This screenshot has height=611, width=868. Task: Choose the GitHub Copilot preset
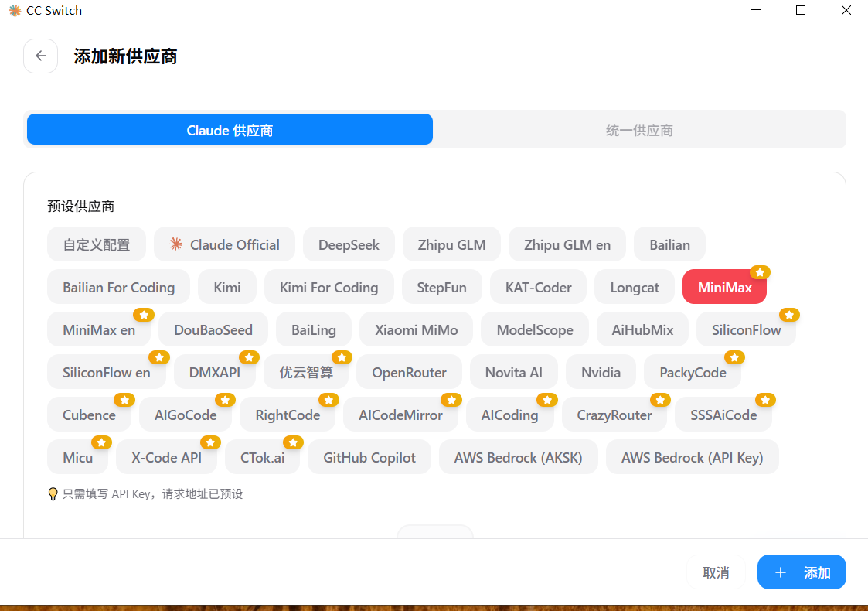[x=369, y=458]
